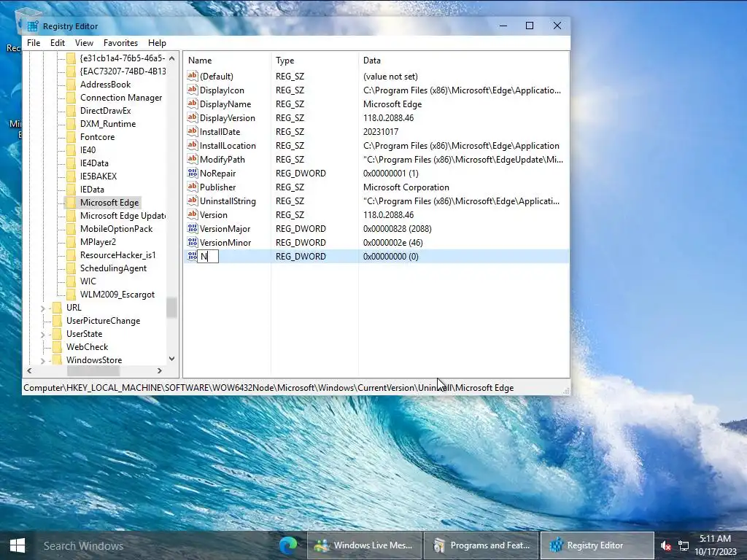Switch to Windows Live Messenger taskbar button

point(365,545)
